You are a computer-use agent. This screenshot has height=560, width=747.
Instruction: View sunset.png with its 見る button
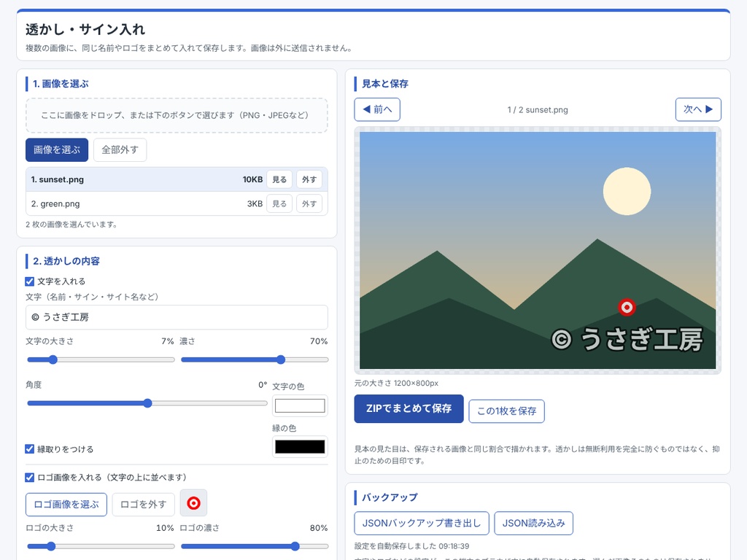(x=279, y=179)
